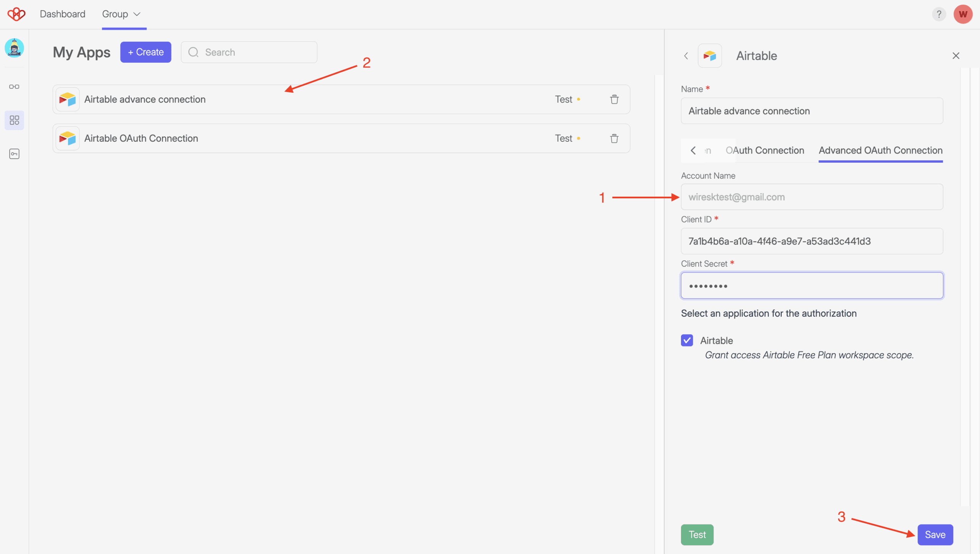Click the workspace avatar in sidebar

(x=14, y=48)
